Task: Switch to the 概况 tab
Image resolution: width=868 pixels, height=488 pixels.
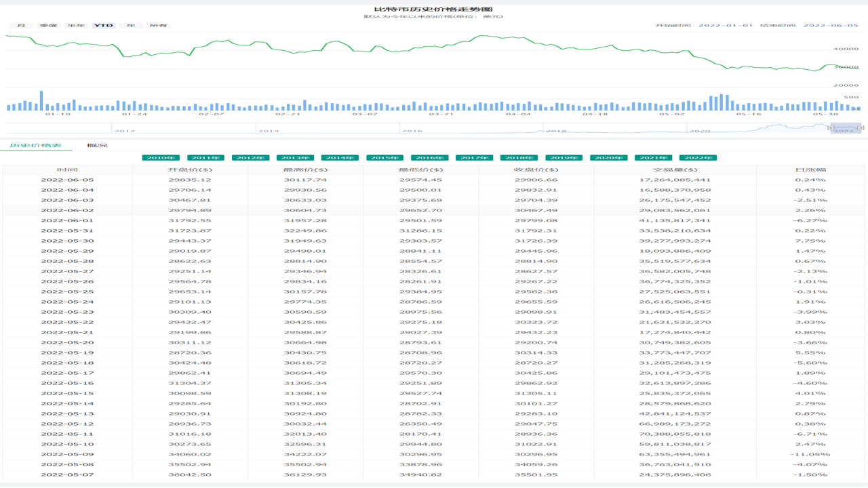Action: point(98,145)
